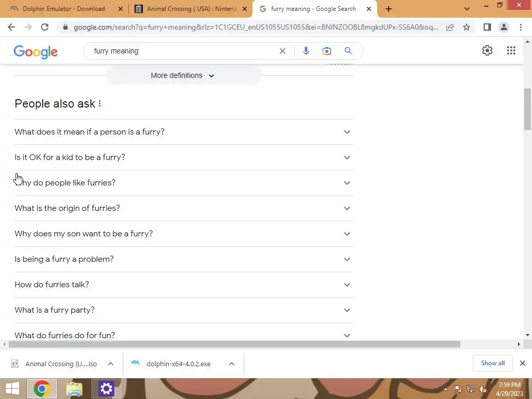Click the furry meaning search field
532x399 pixels.
pyautogui.click(x=183, y=51)
